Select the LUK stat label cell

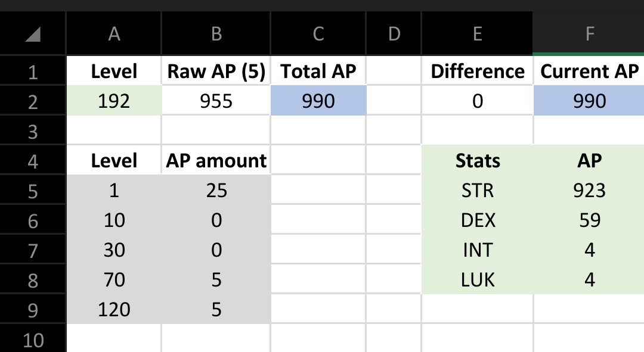click(477, 279)
